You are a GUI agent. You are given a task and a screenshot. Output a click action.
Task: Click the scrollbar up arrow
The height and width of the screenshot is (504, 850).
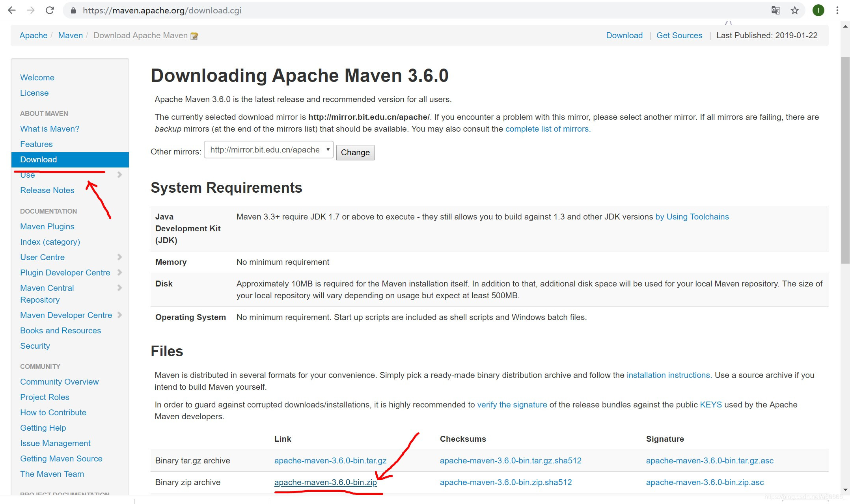pyautogui.click(x=845, y=27)
